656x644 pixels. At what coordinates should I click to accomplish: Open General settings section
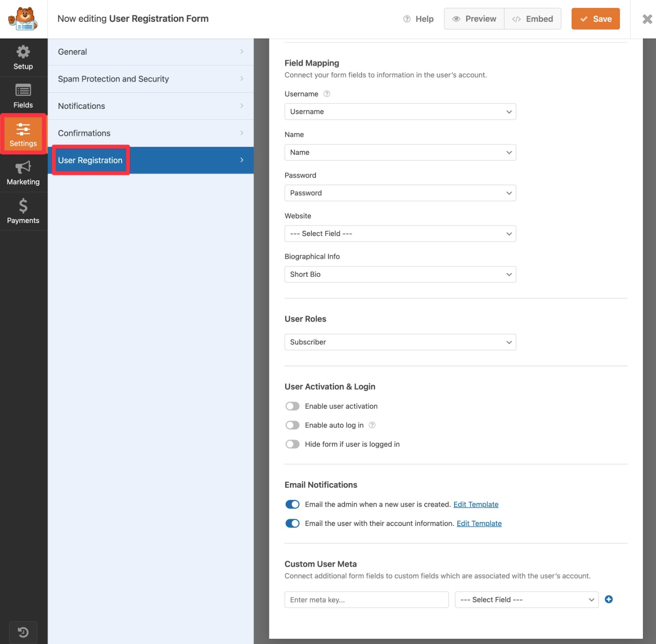coord(150,52)
